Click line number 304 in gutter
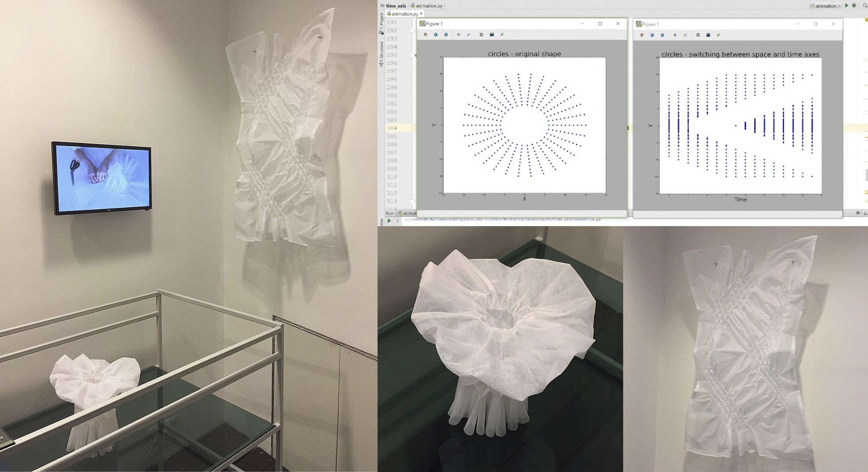This screenshot has height=472, width=868. (x=392, y=128)
